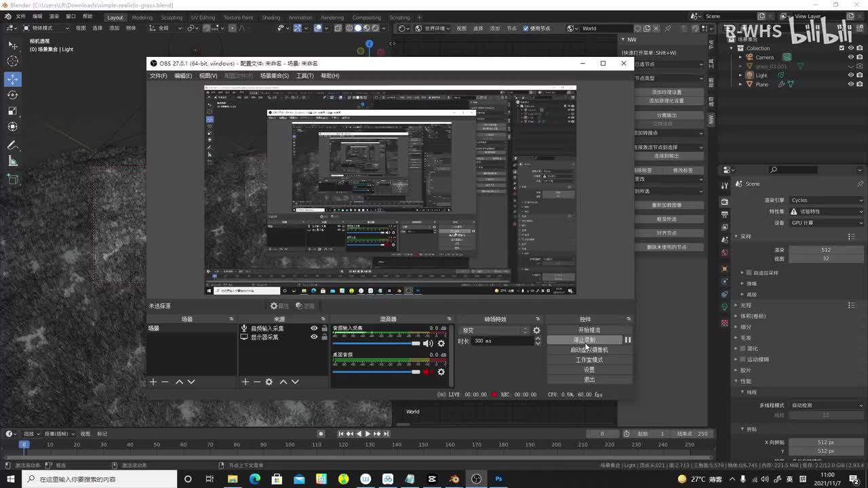Toggle visibility of Camera in outliner
This screenshot has height=488, width=868.
(x=850, y=57)
